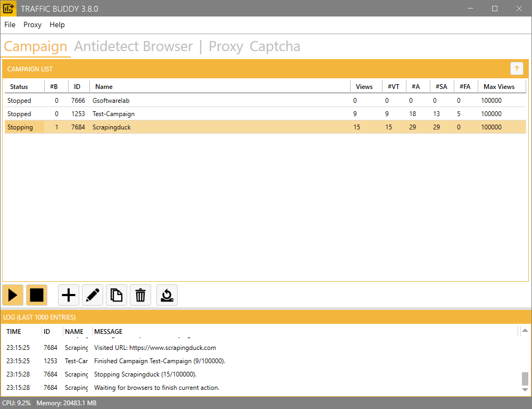Image resolution: width=532 pixels, height=409 pixels.
Task: Stop the campaign with square stop button
Action: point(37,295)
